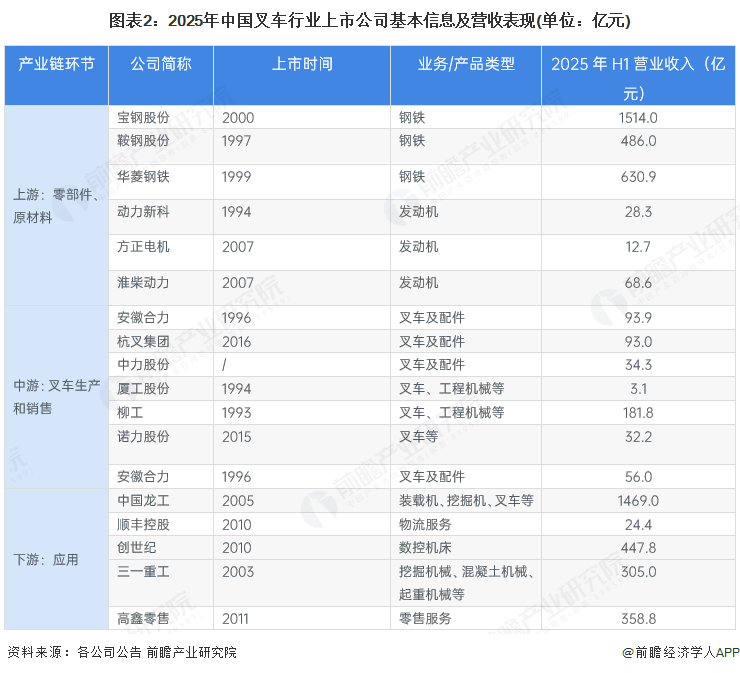Click company name 创世纪
This screenshot has width=740, height=673.
tap(136, 548)
